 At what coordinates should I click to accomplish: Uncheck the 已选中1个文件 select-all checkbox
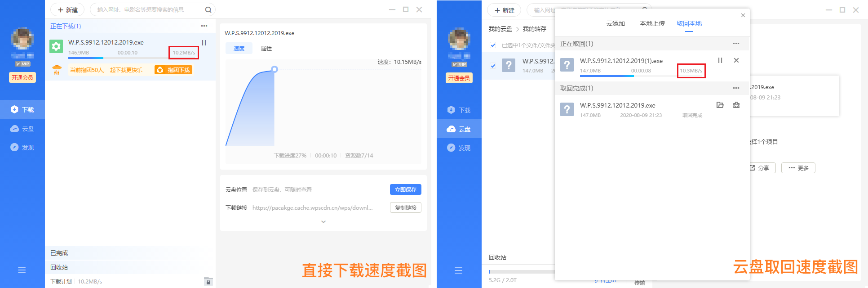click(493, 45)
